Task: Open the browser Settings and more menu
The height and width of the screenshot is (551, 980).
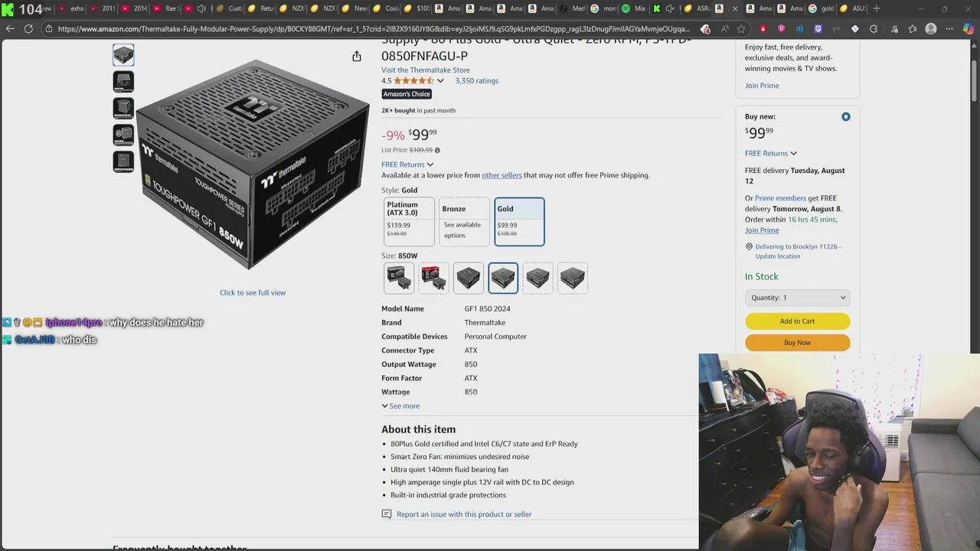Action: pos(950,29)
